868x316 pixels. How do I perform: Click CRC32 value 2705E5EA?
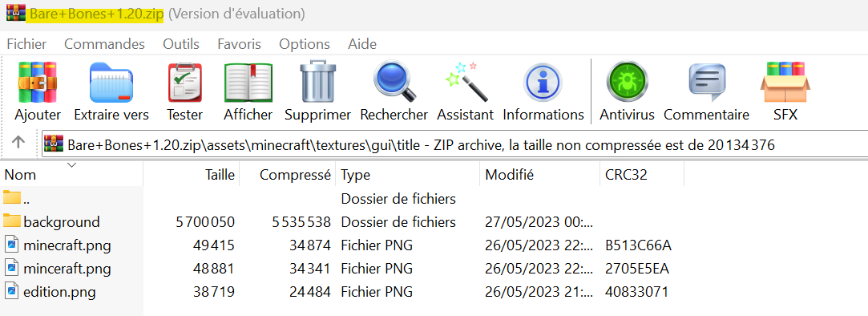click(x=638, y=269)
